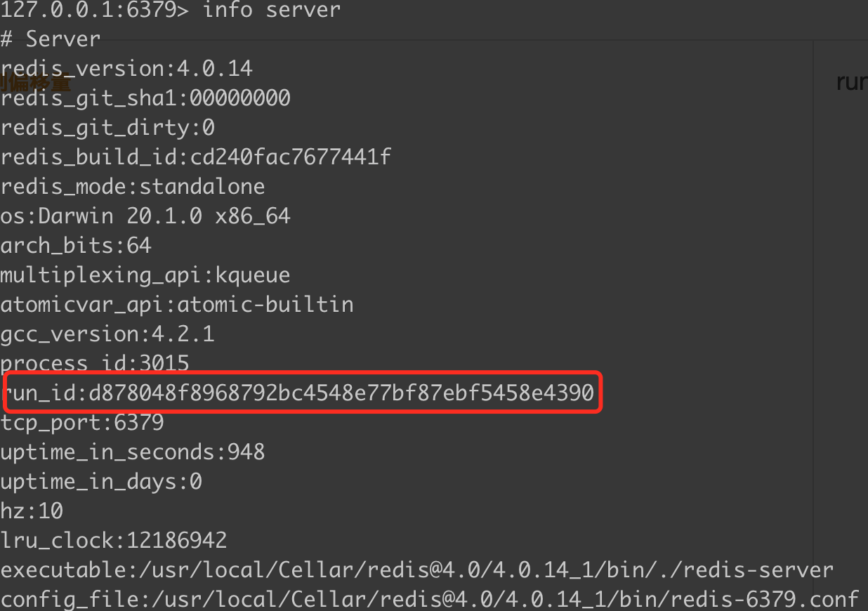This screenshot has width=868, height=611.
Task: Click the redis_git_sha1:00000000 line
Action: [145, 98]
